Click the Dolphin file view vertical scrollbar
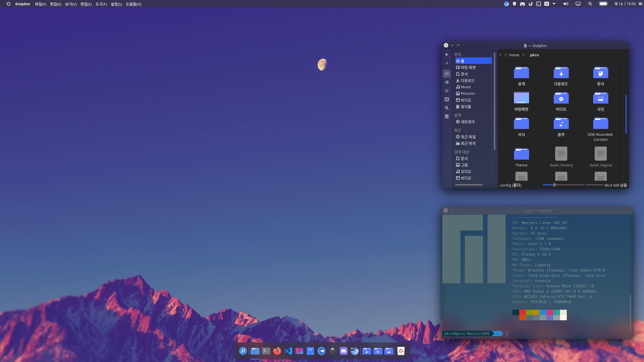 626,114
